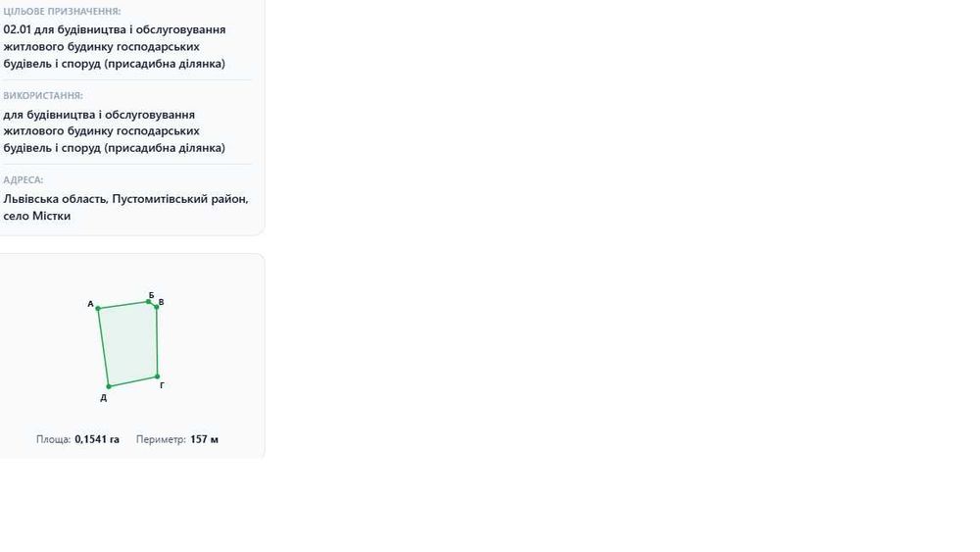The height and width of the screenshot is (552, 980).
Task: Click vertex point Д on the parcel outline
Action: [x=109, y=387]
